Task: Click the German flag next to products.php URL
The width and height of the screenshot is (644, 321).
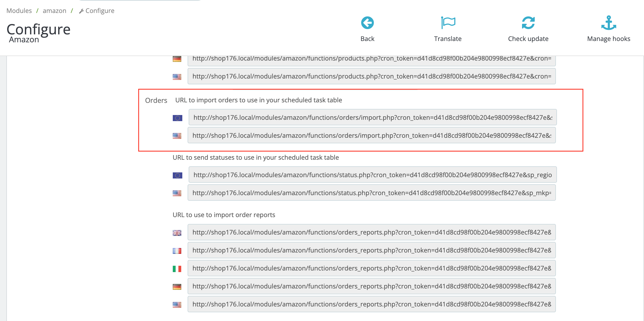Action: coord(177,59)
